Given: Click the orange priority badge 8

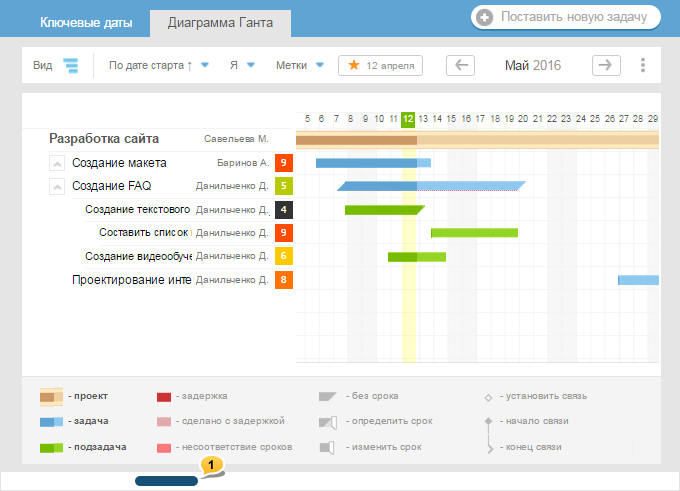Looking at the screenshot, I should tap(284, 280).
